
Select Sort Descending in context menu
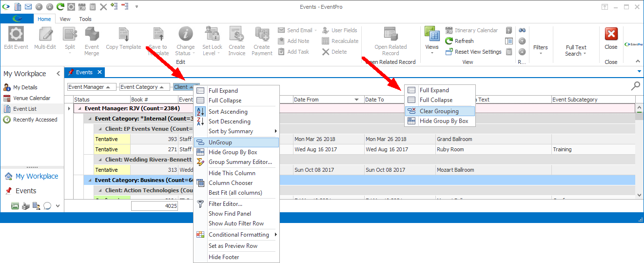pos(236,121)
